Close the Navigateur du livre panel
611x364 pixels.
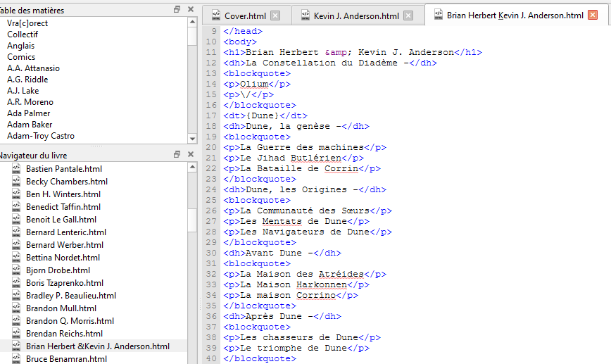[191, 154]
